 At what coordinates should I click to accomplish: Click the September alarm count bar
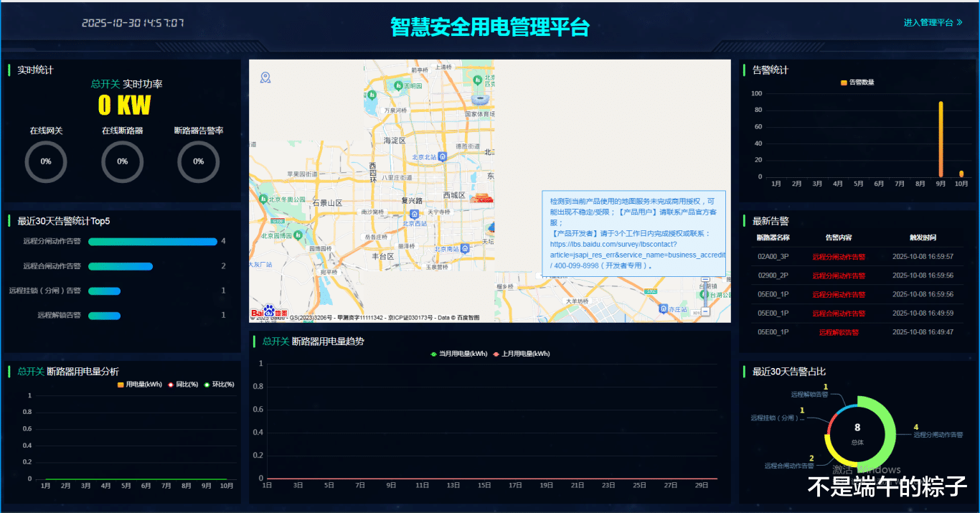941,139
